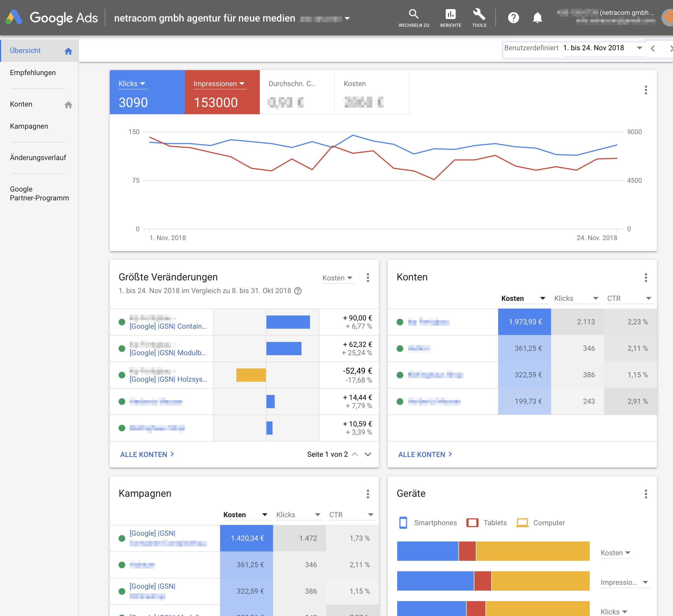
Task: Click the blue +90,00 € change bar
Action: tap(288, 322)
